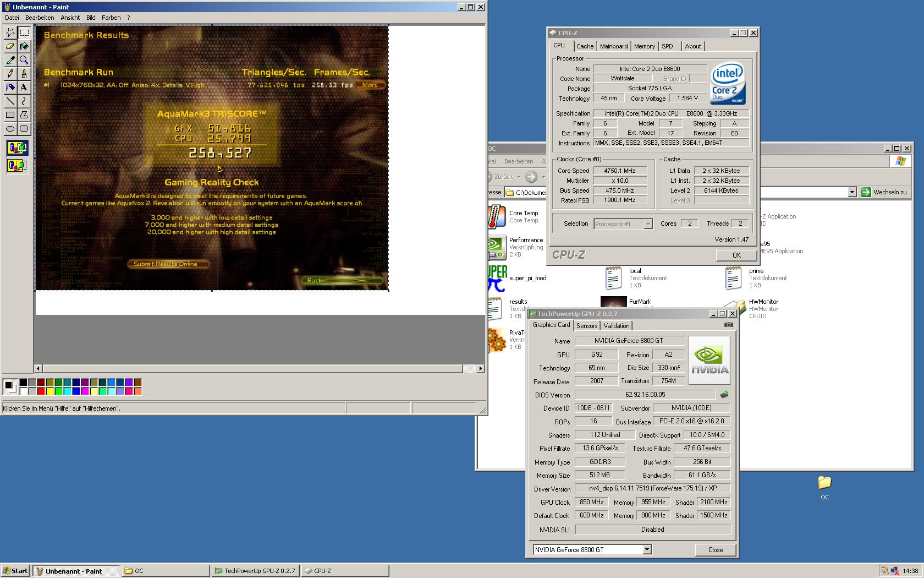
Task: Select the Ellipse shape tool
Action: click(10, 129)
